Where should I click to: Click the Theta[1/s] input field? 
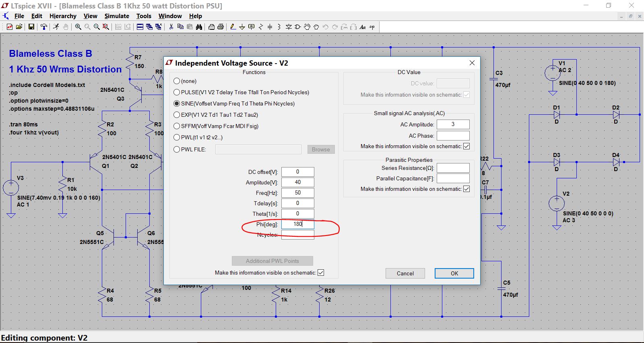[298, 214]
